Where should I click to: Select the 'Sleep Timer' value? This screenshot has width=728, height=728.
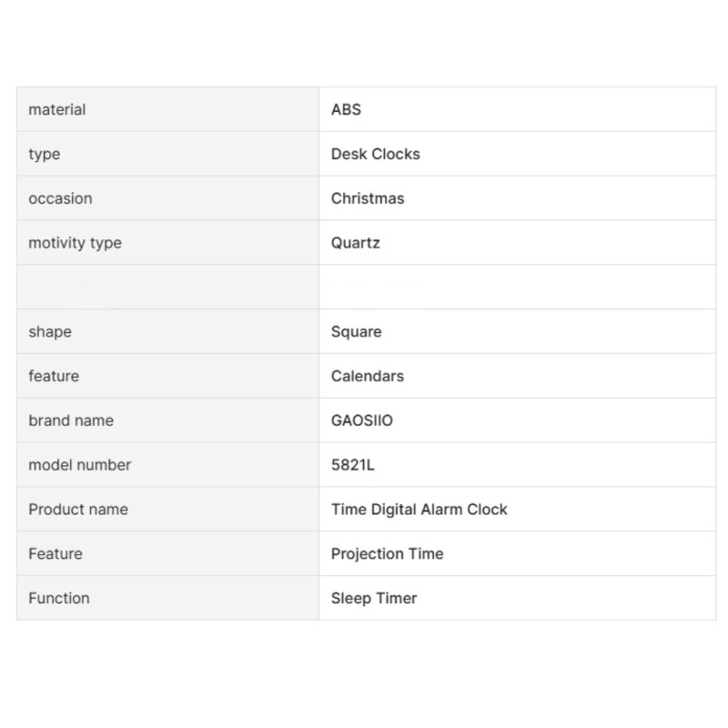(374, 598)
